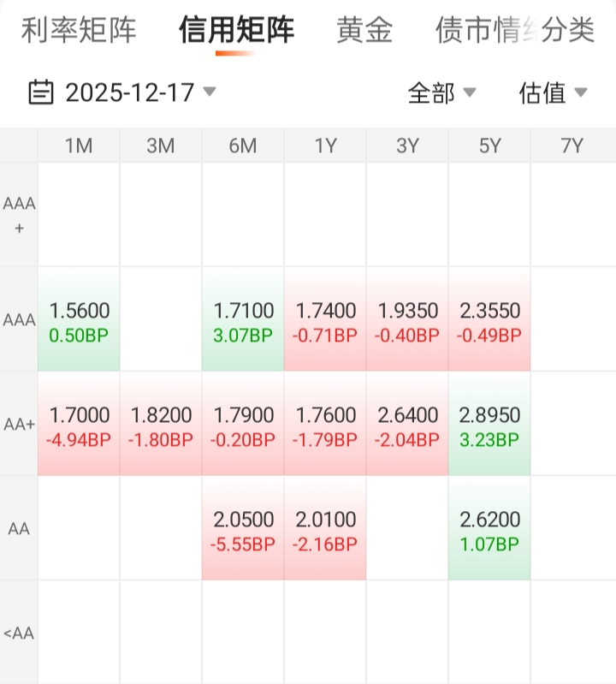Click the <AA row header
The height and width of the screenshot is (684, 616).
pos(19,633)
